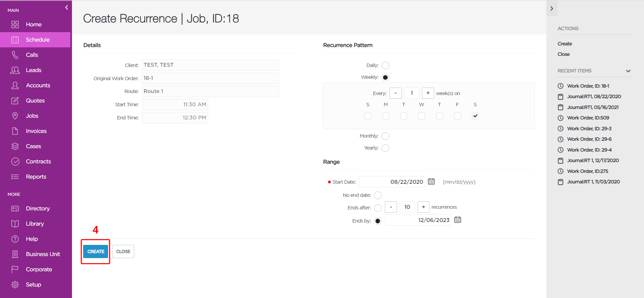Increase the Ends after recurrences count
The image size is (644, 298).
click(423, 207)
